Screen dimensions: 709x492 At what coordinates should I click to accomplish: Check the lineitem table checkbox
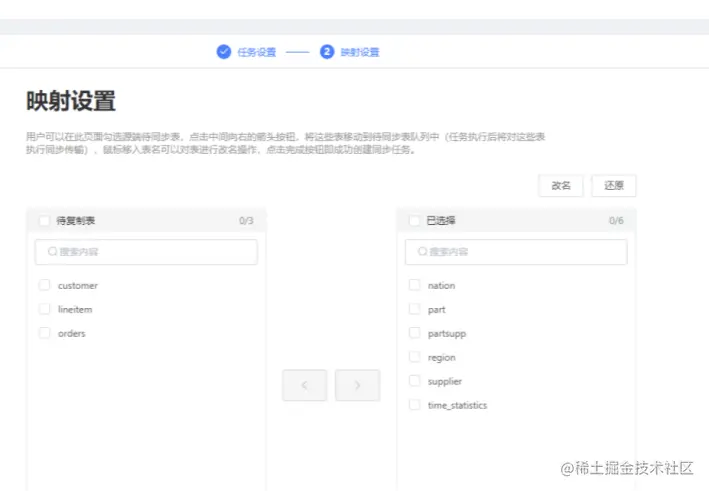pyautogui.click(x=44, y=309)
